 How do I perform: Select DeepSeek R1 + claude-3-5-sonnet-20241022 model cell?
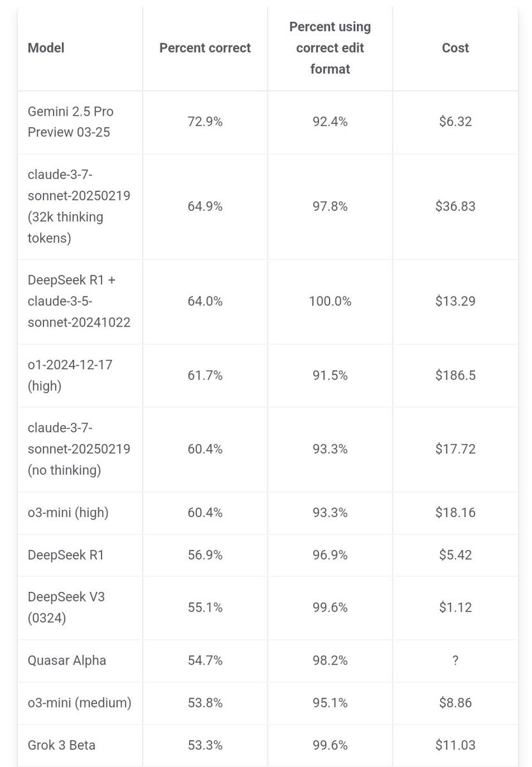(79, 301)
